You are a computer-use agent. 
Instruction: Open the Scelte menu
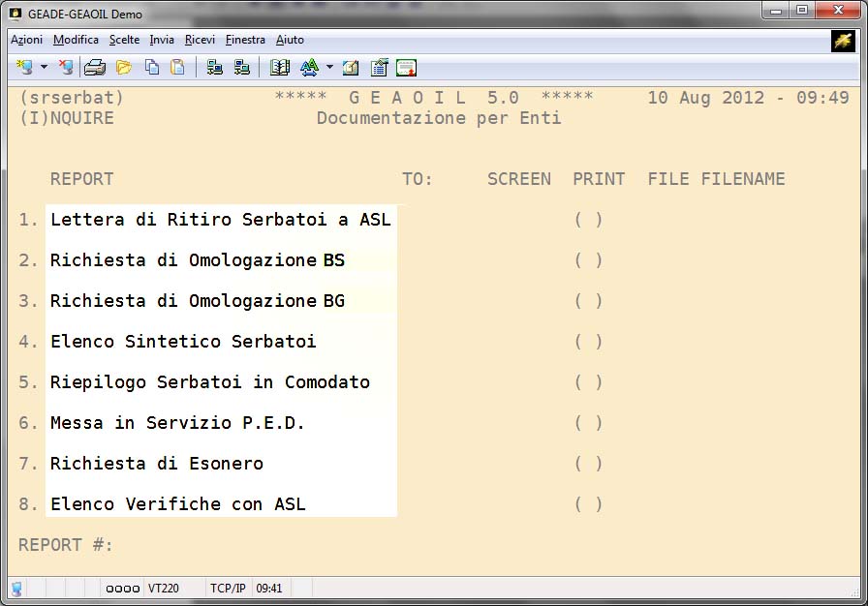pyautogui.click(x=124, y=40)
